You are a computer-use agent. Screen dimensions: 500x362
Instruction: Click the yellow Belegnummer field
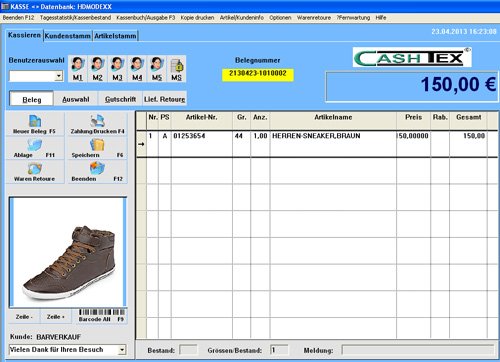pyautogui.click(x=258, y=74)
